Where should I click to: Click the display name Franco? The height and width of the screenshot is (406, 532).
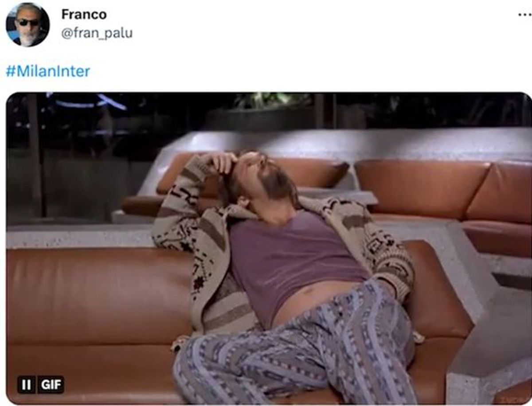tap(84, 14)
